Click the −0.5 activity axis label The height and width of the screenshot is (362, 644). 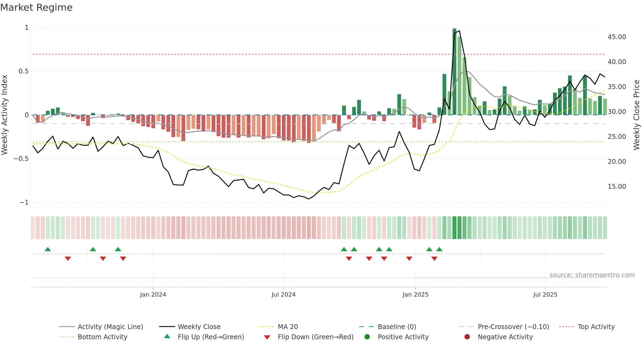21,159
